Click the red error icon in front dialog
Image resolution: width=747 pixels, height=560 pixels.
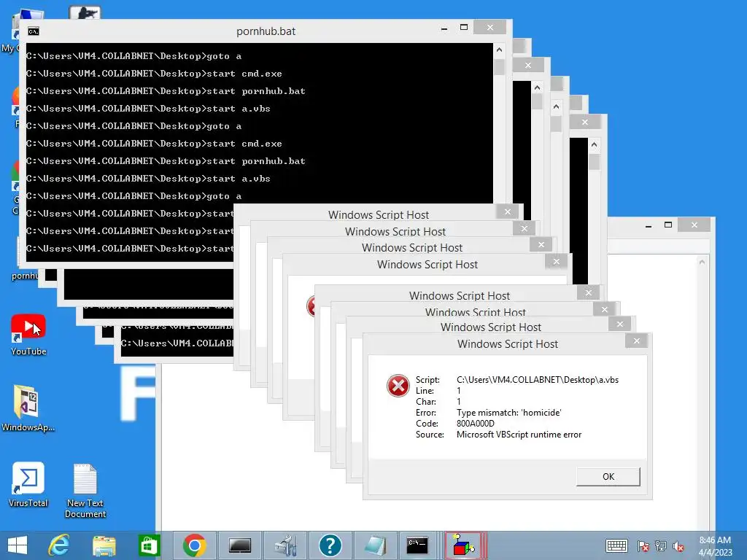click(398, 386)
